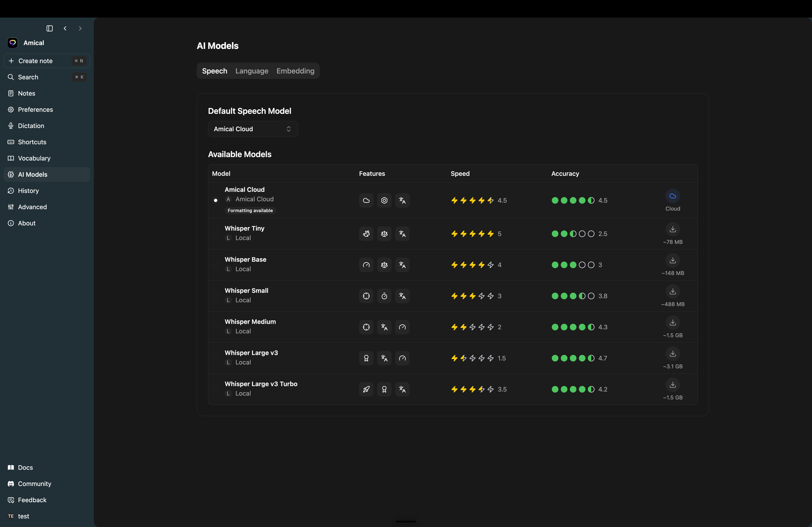Click the Formatting available badge
The image size is (812, 527).
[x=250, y=211]
